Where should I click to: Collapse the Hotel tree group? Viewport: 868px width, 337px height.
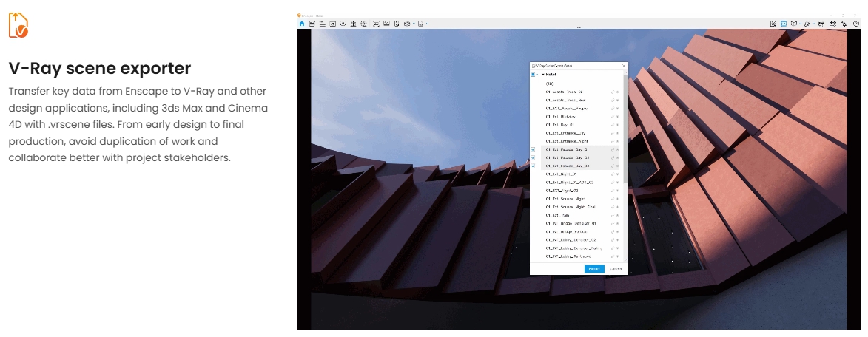543,75
